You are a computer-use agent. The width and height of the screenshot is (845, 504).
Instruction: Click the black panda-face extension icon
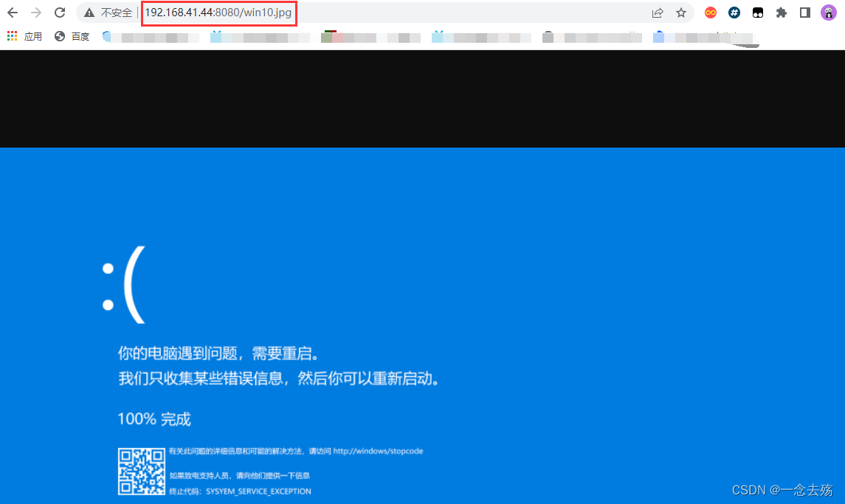757,13
